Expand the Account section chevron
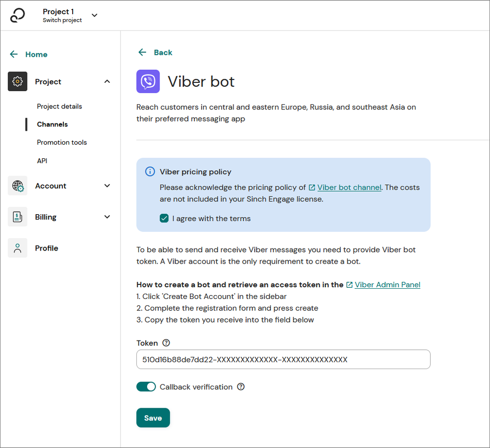The width and height of the screenshot is (490, 448). (107, 186)
